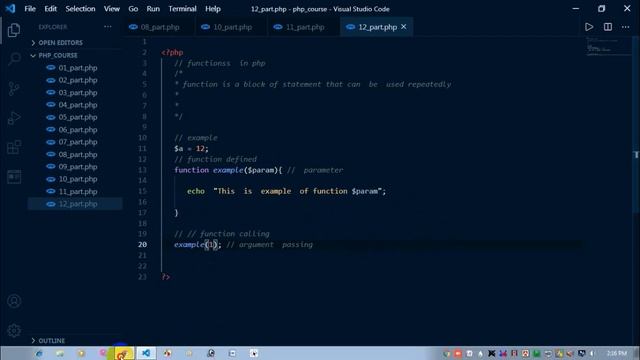The height and width of the screenshot is (360, 640).
Task: Click the Internet Explorer taskbar icon
Action: coord(39,353)
